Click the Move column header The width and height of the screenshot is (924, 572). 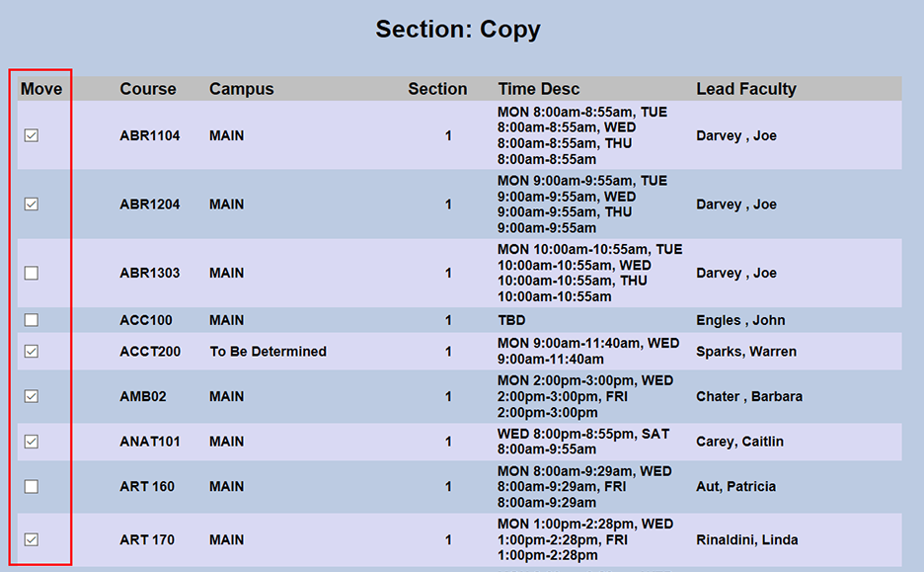pos(40,88)
